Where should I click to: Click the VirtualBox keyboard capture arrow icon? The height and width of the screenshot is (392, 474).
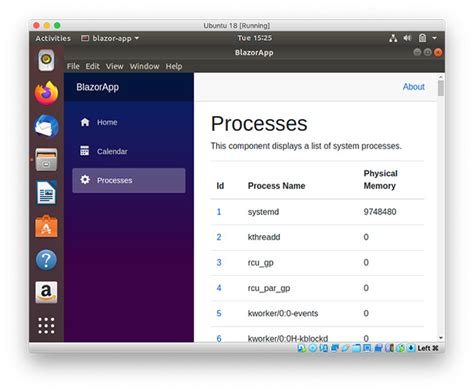coord(411,348)
